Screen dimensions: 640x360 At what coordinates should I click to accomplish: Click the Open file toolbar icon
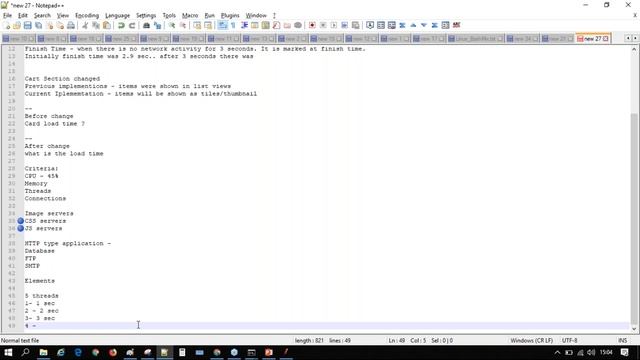point(17,25)
